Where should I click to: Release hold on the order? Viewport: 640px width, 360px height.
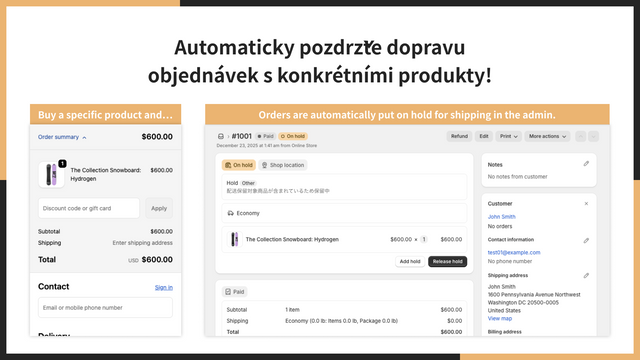coord(447,261)
